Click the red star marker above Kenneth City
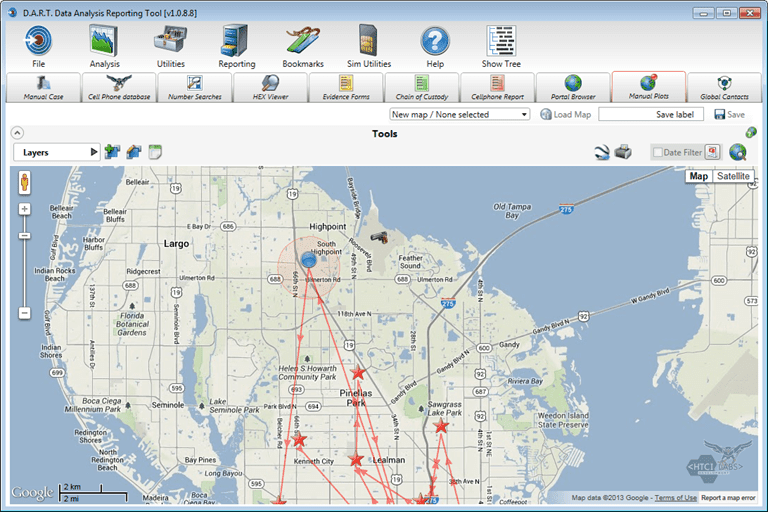Screen dimensions: 769x513 click(299, 439)
